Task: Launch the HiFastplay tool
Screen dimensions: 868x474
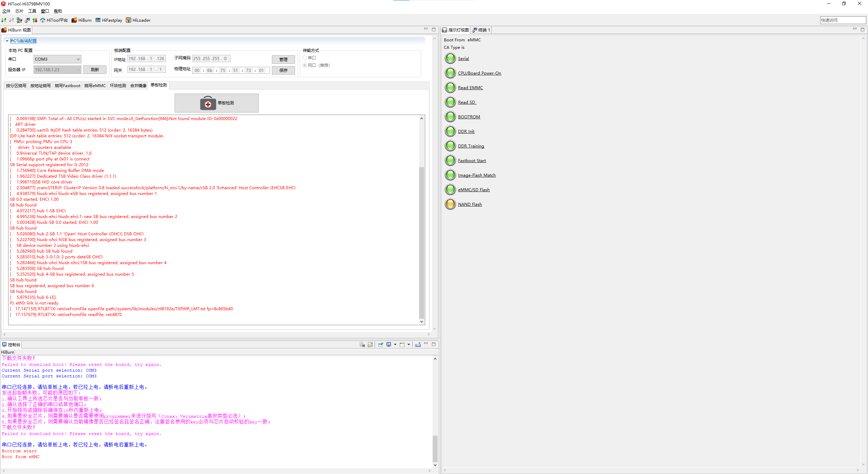Action: [x=108, y=20]
